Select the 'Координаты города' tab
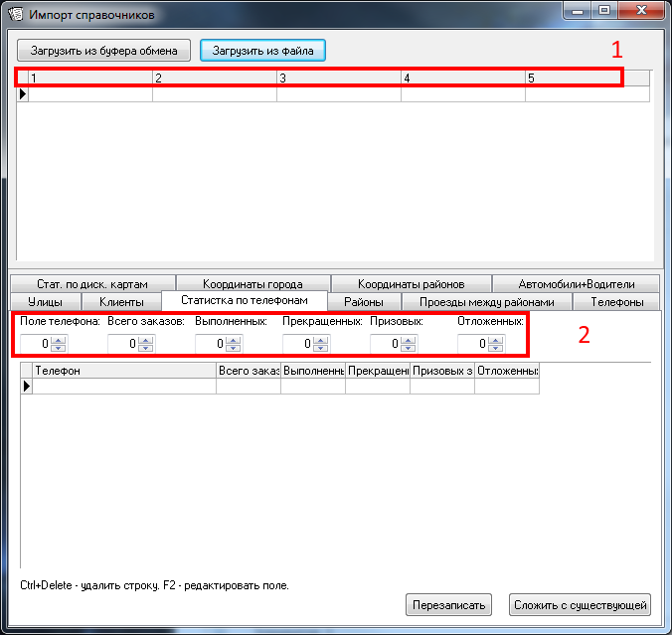 click(252, 284)
